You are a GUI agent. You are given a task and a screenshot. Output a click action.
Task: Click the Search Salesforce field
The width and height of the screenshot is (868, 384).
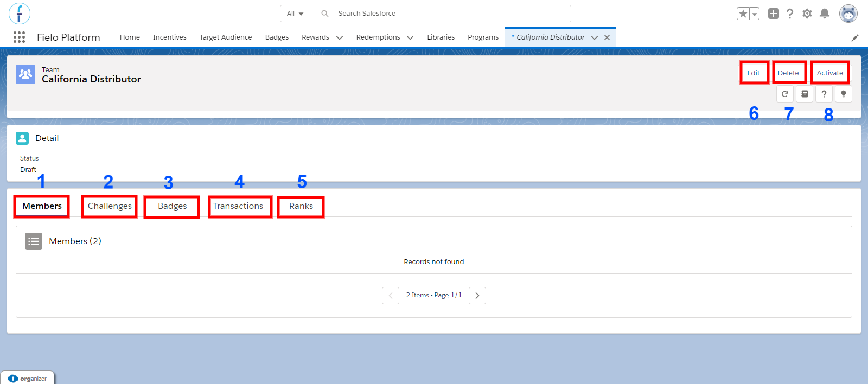coord(441,14)
